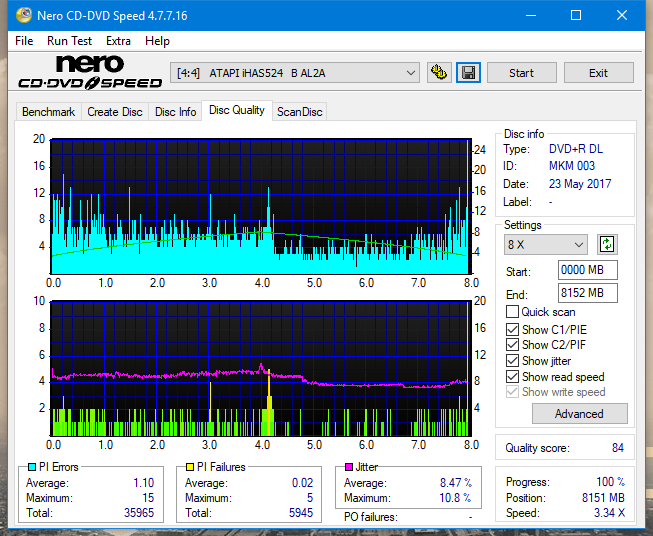Click the save floppy disk icon
Image resolution: width=653 pixels, height=536 pixels.
coord(469,73)
